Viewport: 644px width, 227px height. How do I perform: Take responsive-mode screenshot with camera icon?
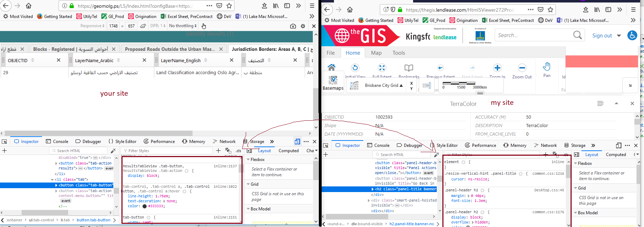[x=293, y=26]
